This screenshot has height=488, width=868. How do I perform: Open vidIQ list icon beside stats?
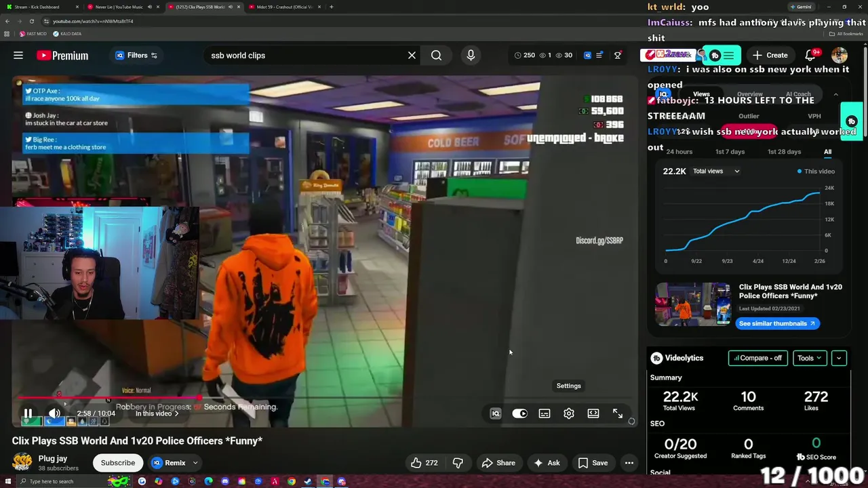[x=599, y=56]
